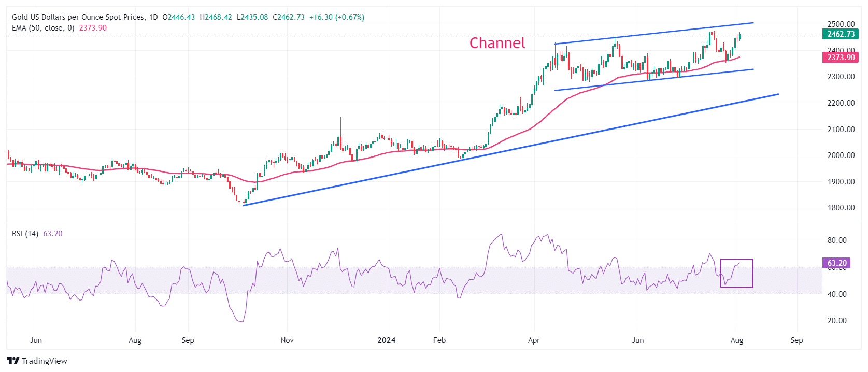Select the pink Channel text annotation

(497, 43)
